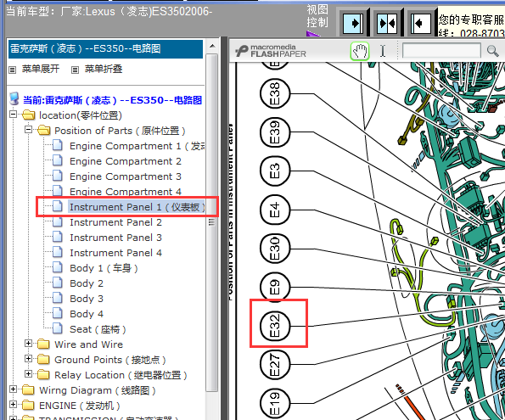Collapse the Position of Parts folder

[28, 130]
